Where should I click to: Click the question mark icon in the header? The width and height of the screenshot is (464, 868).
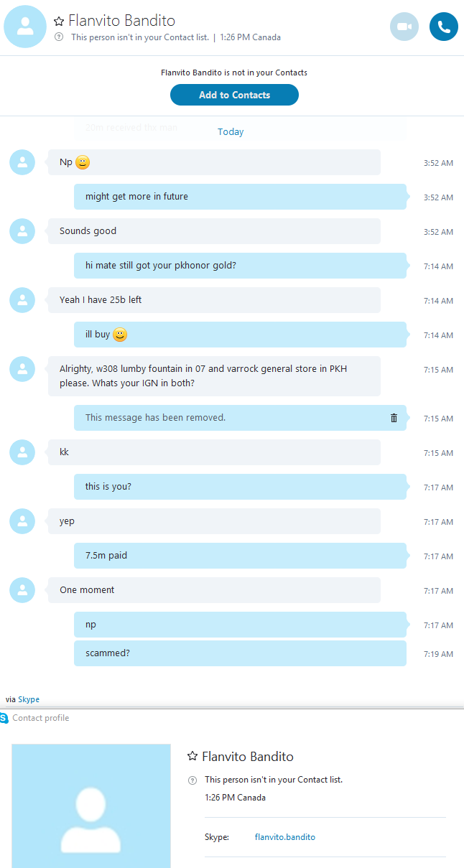[59, 37]
